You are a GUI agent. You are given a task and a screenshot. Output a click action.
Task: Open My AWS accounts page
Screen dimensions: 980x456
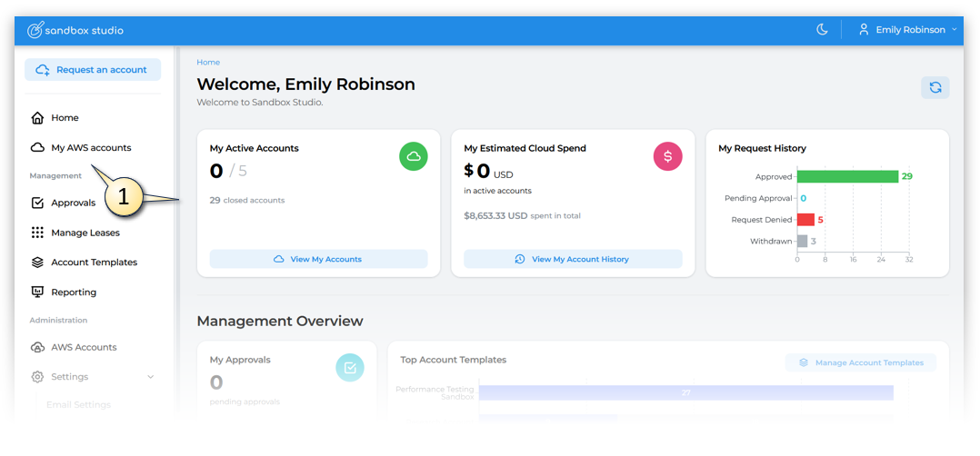click(x=90, y=147)
